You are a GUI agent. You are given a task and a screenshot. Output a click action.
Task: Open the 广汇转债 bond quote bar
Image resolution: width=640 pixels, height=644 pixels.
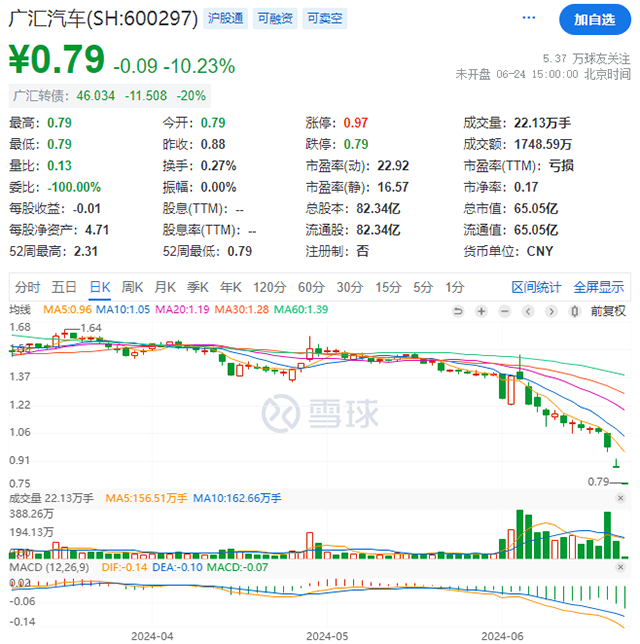[x=110, y=96]
